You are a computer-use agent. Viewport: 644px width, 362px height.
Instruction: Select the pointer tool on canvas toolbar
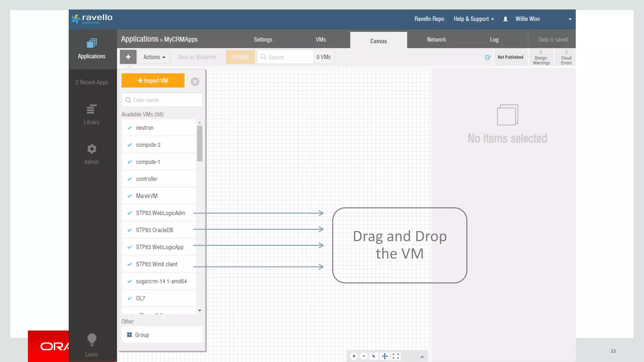(x=374, y=356)
